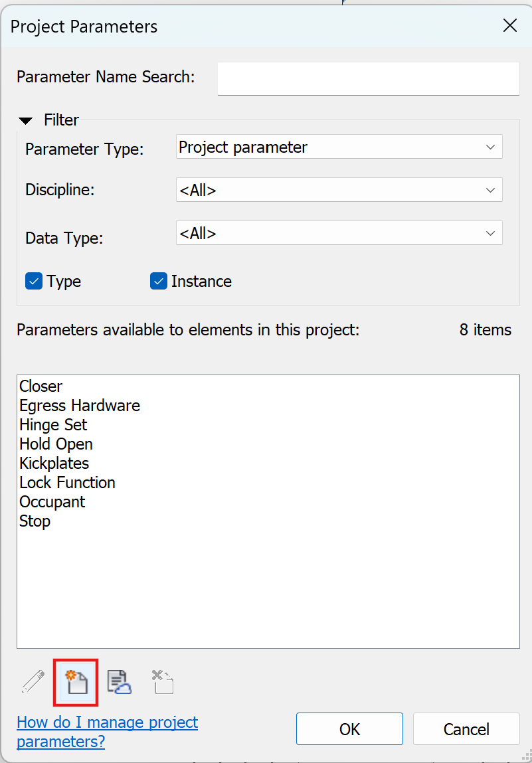Collapse the Filter section triangle
The width and height of the screenshot is (532, 763).
point(25,120)
